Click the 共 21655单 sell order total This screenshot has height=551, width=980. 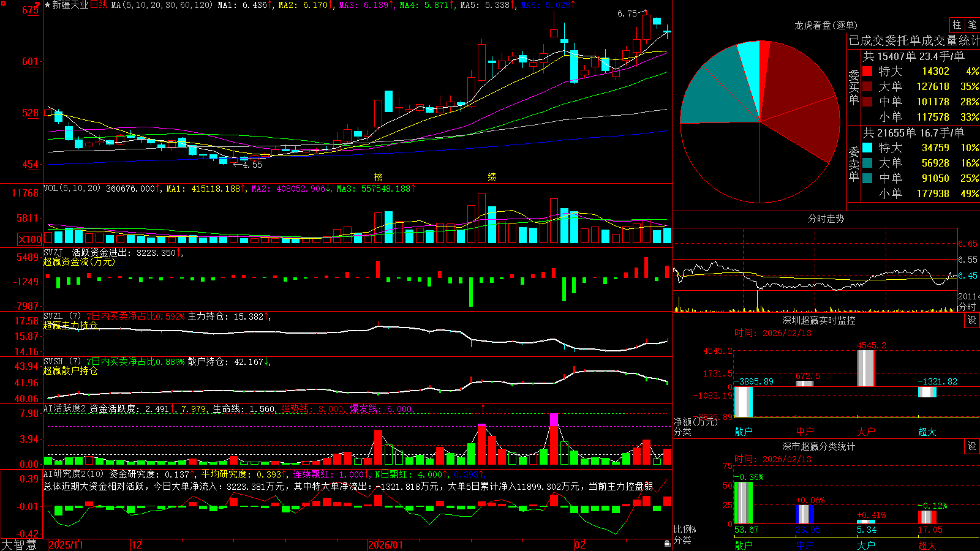[x=913, y=133]
